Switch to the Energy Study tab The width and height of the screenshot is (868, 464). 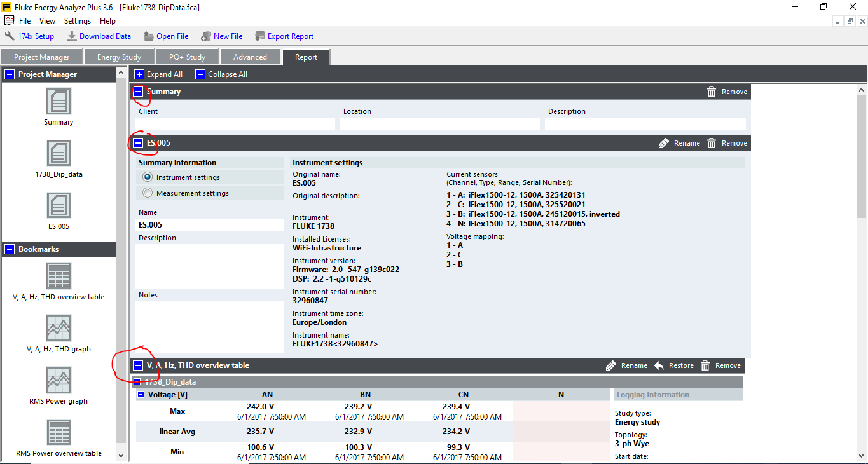(x=119, y=57)
